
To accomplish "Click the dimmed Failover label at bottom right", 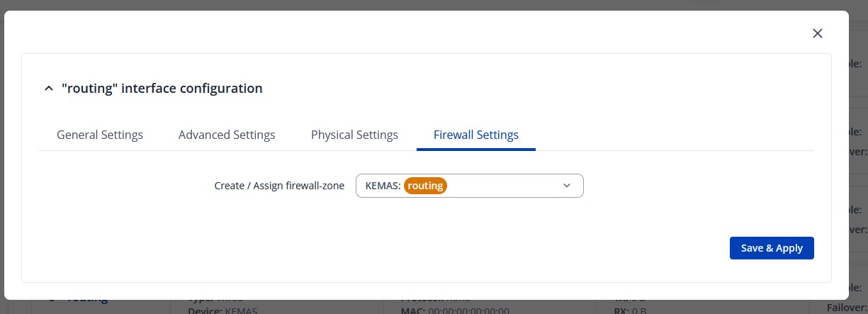I will [x=847, y=308].
